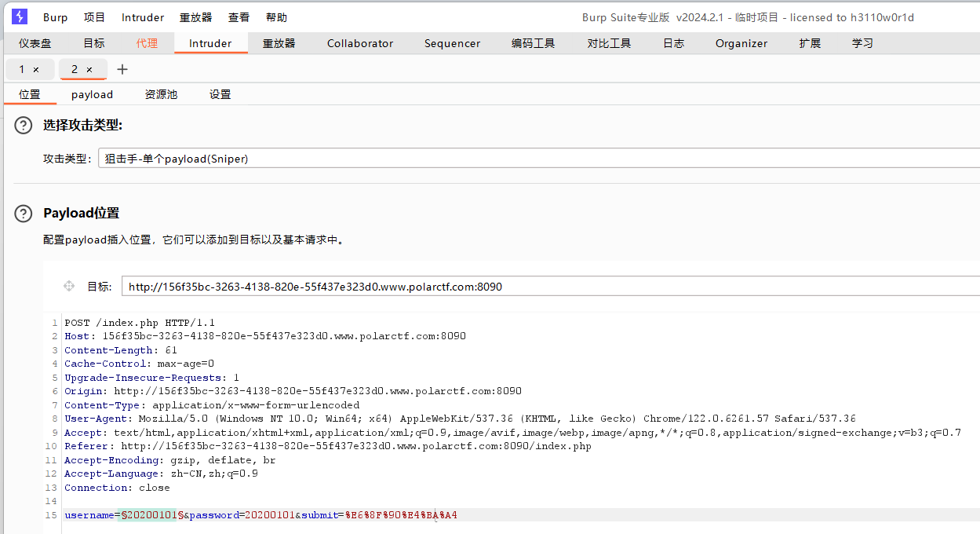Click the Connection: close line
This screenshot has width=980, height=534.
click(118, 488)
